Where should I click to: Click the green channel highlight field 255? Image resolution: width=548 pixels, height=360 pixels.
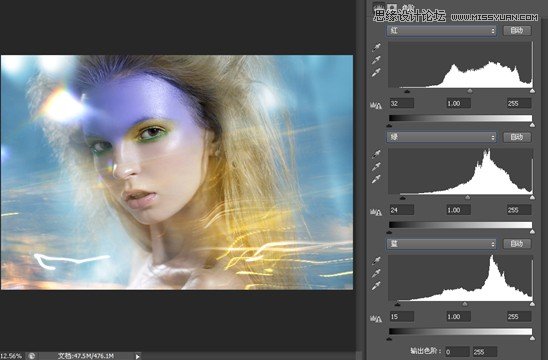(x=519, y=210)
